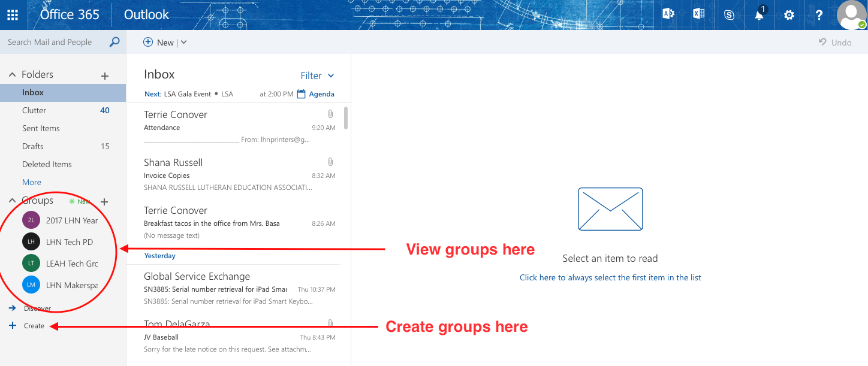This screenshot has width=868, height=366.
Task: Click the Yesterday date header
Action: [x=160, y=256]
